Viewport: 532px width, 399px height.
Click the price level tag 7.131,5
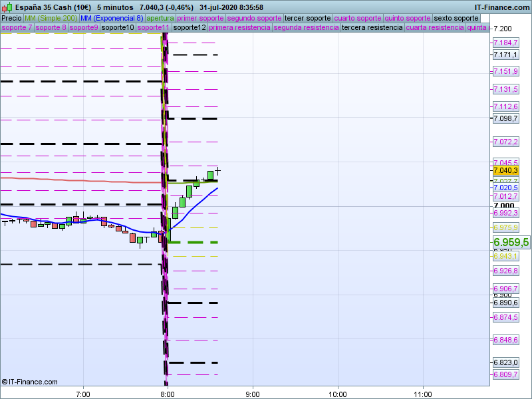pyautogui.click(x=506, y=89)
